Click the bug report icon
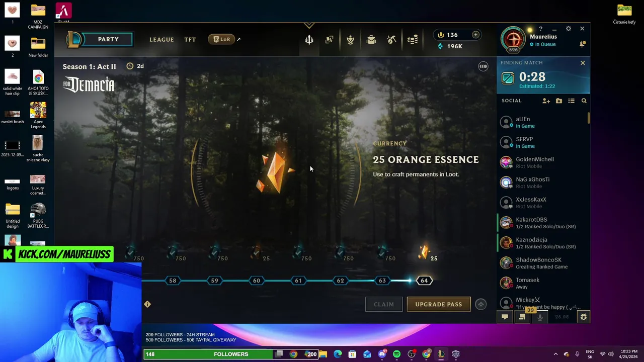The width and height of the screenshot is (644, 362). [x=584, y=317]
